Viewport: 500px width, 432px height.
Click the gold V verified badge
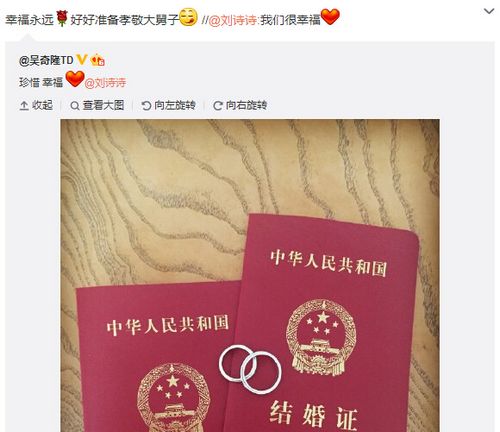(82, 60)
